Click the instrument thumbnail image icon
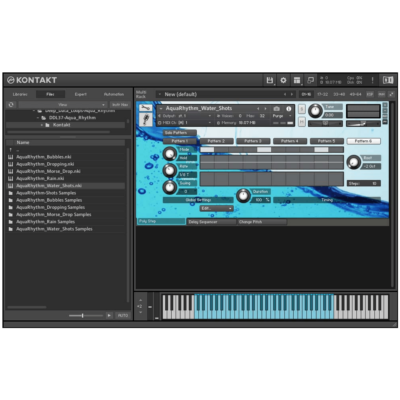Viewport: 400px width, 400px height. coord(145,119)
